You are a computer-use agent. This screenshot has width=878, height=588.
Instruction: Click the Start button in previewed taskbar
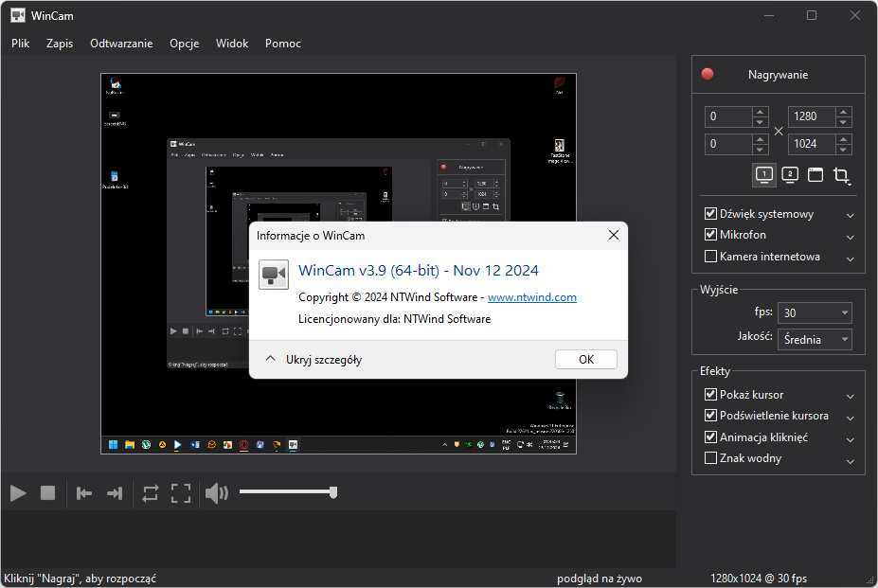pyautogui.click(x=113, y=445)
